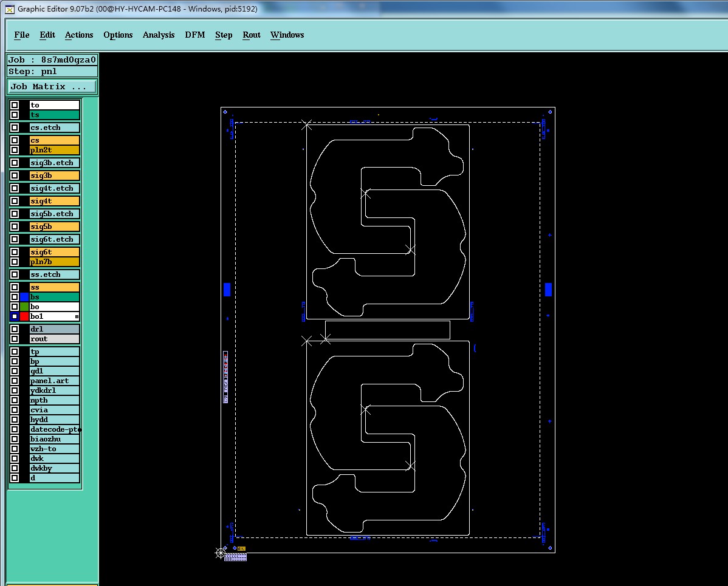Open the DFM menu
Image resolution: width=728 pixels, height=586 pixels.
pyautogui.click(x=194, y=35)
